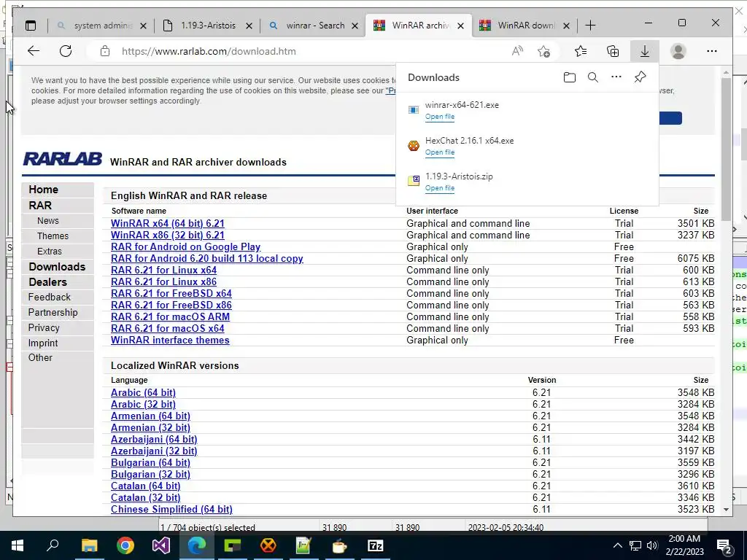Open Downloads in the sidebar
Screen dimensions: 747x560
coord(57,267)
